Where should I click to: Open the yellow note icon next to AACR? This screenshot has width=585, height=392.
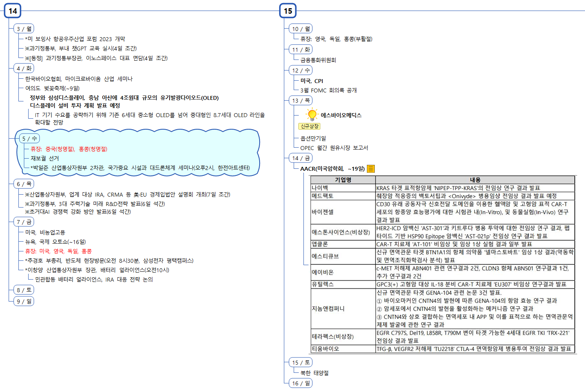click(x=371, y=169)
